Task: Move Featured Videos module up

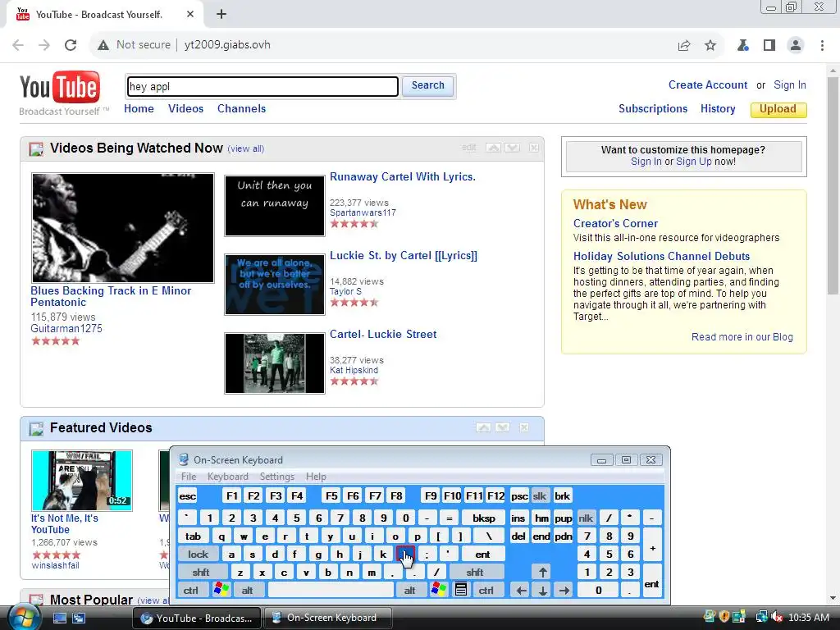Action: [x=484, y=427]
